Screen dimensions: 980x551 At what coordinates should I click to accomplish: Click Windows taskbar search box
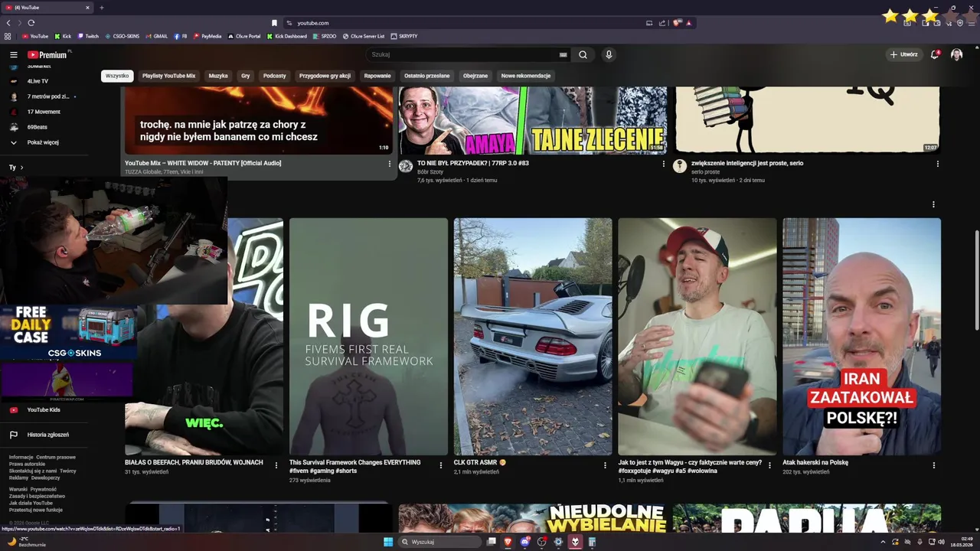point(440,542)
